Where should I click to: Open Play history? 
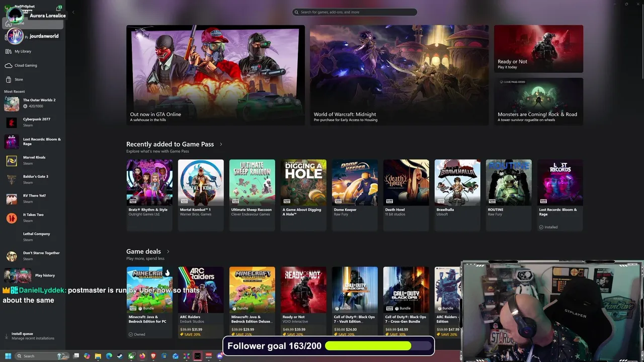pyautogui.click(x=33, y=276)
